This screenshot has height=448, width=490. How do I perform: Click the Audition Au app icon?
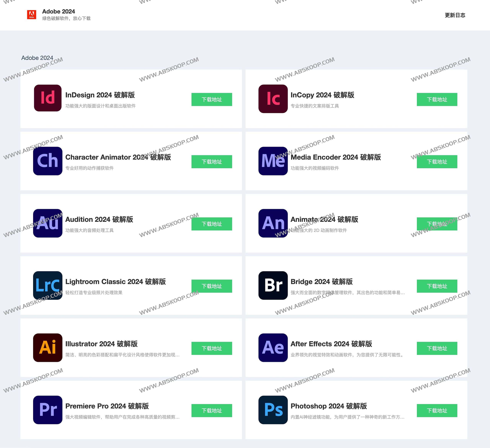[48, 223]
